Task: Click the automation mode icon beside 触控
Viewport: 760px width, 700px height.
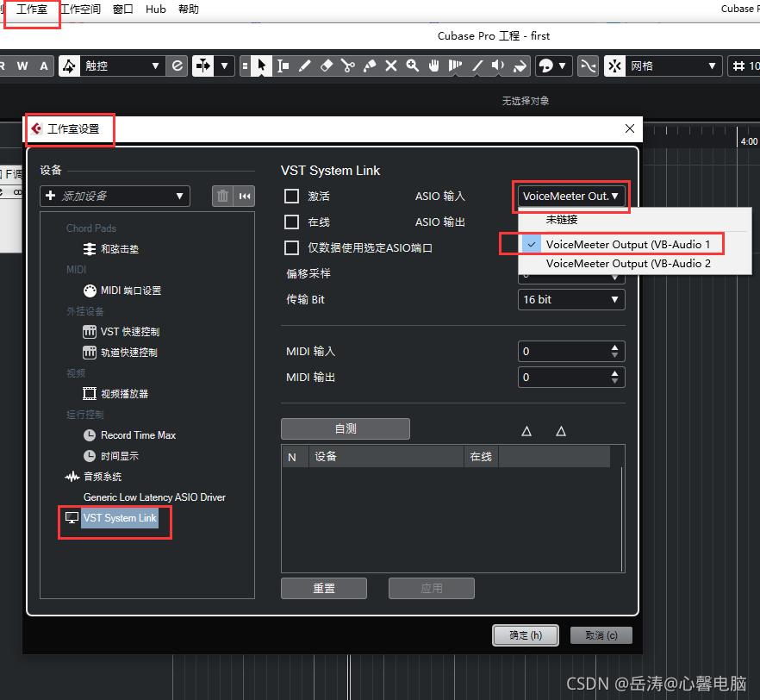Action: point(69,66)
